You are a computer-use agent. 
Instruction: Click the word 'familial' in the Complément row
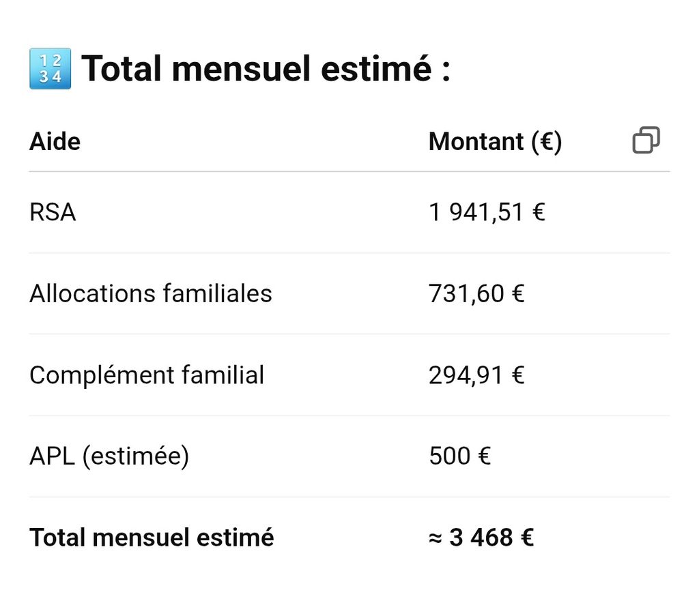coord(223,375)
